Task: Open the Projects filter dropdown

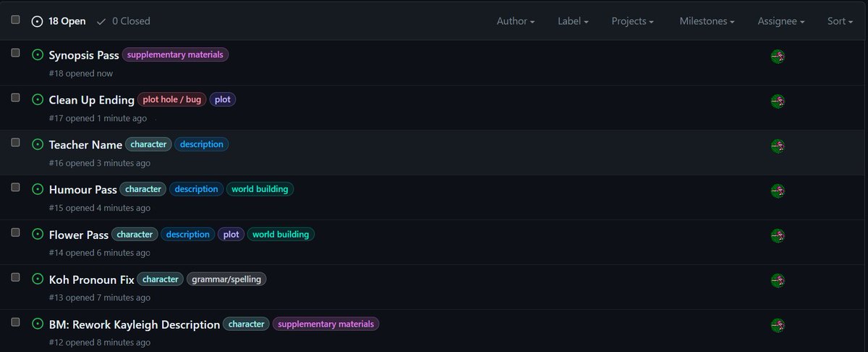Action: (633, 22)
